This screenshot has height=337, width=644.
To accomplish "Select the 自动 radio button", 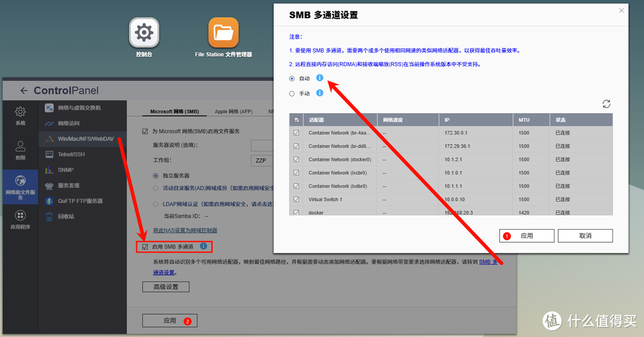I will tap(292, 79).
